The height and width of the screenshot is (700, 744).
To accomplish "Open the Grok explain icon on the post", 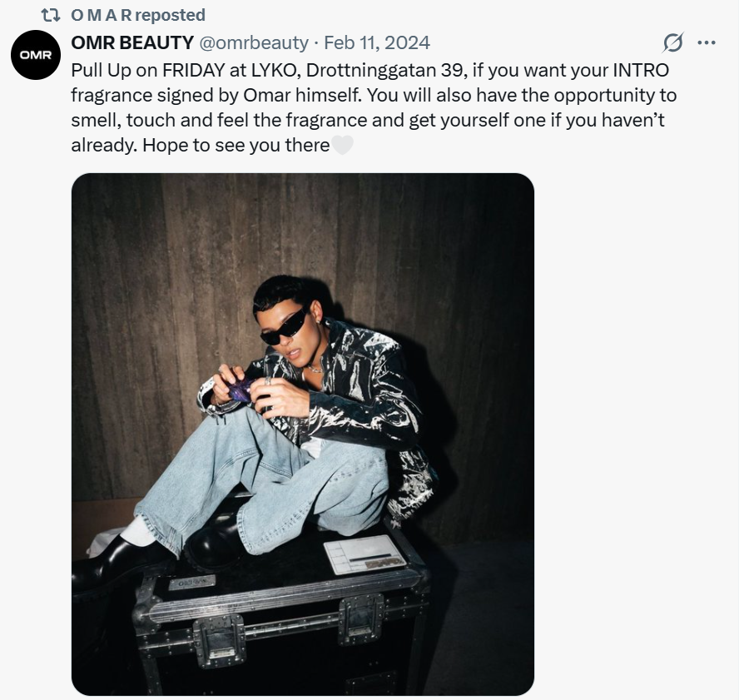I will point(672,42).
